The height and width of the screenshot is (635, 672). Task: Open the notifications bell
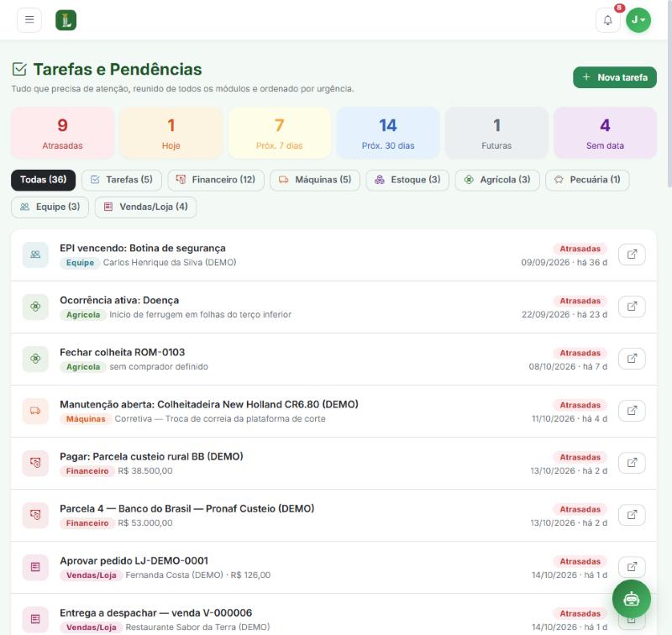(607, 20)
